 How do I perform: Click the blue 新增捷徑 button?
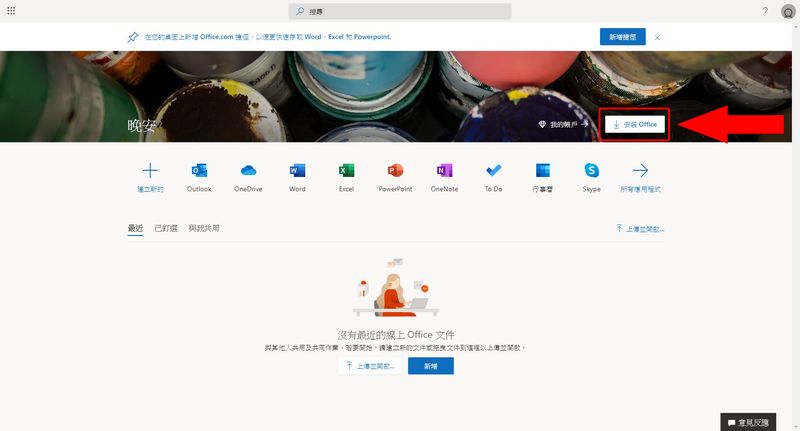622,37
